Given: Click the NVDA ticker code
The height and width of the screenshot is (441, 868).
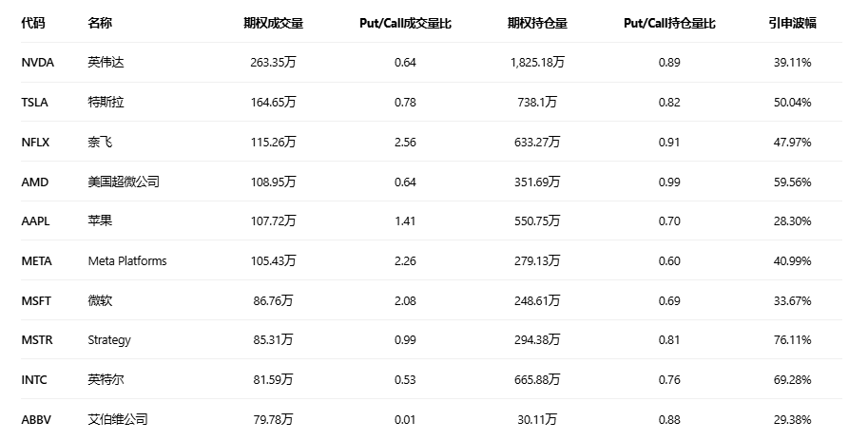Looking at the screenshot, I should click(37, 63).
